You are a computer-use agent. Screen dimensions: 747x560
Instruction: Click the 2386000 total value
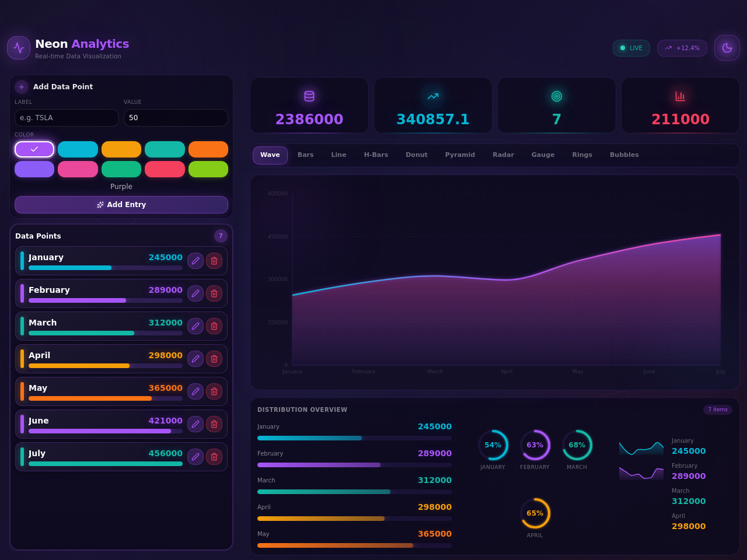pos(309,120)
